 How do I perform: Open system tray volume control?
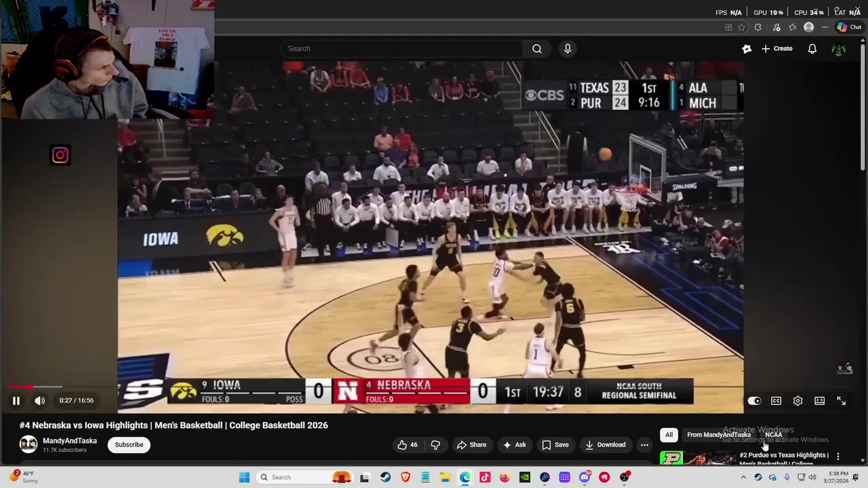point(812,477)
